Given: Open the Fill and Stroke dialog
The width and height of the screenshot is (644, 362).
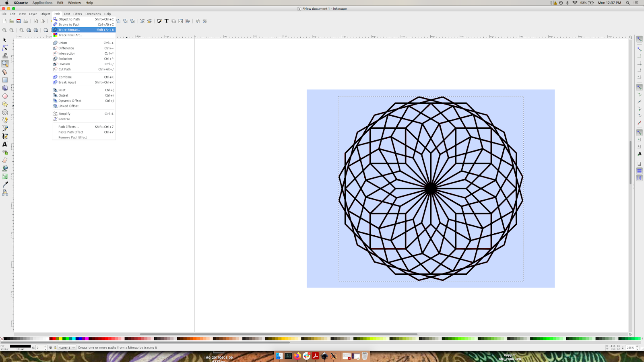Looking at the screenshot, I should pyautogui.click(x=159, y=21).
